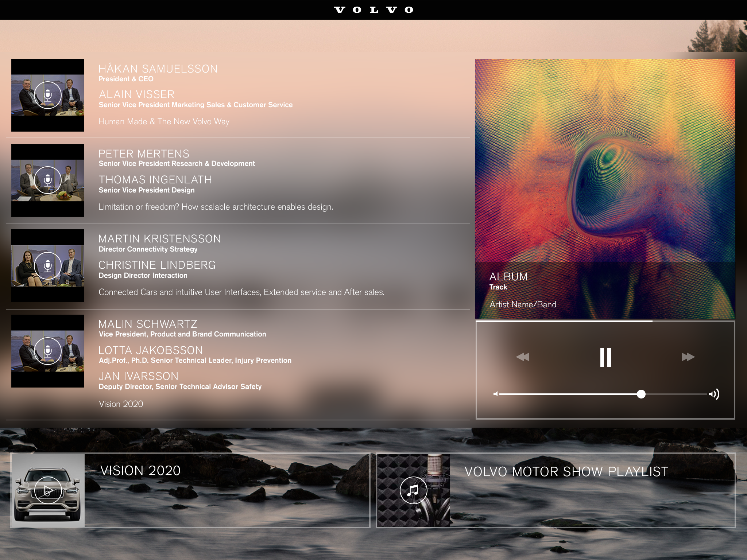Select the 'Vision 2020' topic under Jan Ivarsson
Screen dimensions: 747x560
(121, 404)
